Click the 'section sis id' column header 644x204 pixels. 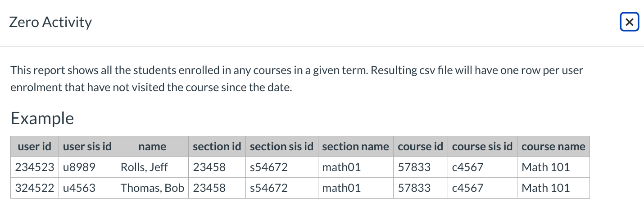pyautogui.click(x=281, y=147)
